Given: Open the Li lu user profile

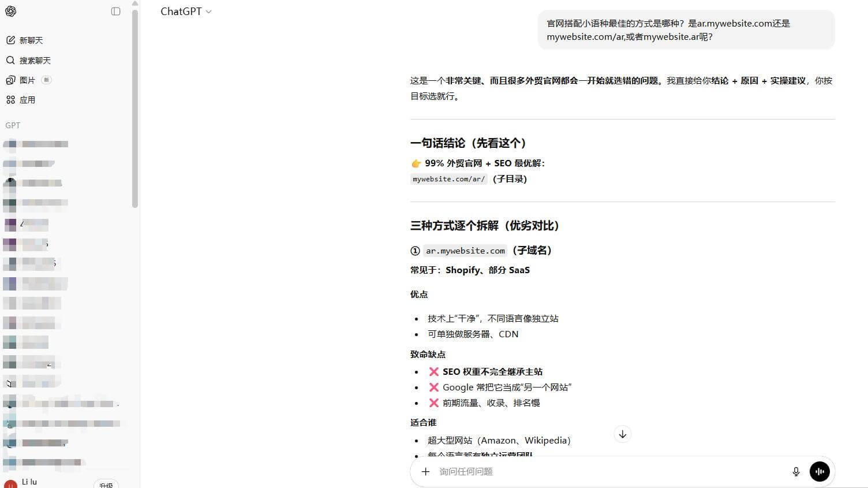Looking at the screenshot, I should click(x=29, y=482).
